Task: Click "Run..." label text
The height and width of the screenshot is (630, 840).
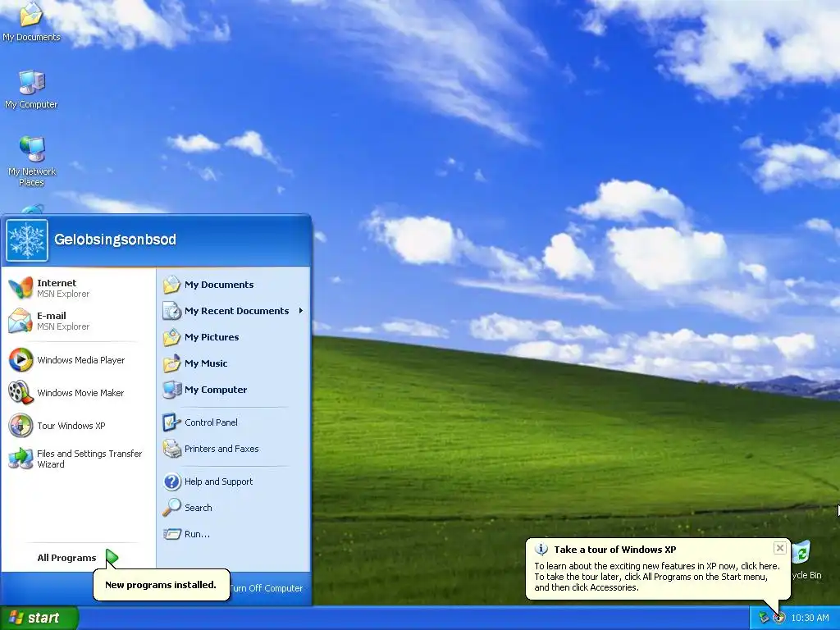Action: (x=197, y=533)
